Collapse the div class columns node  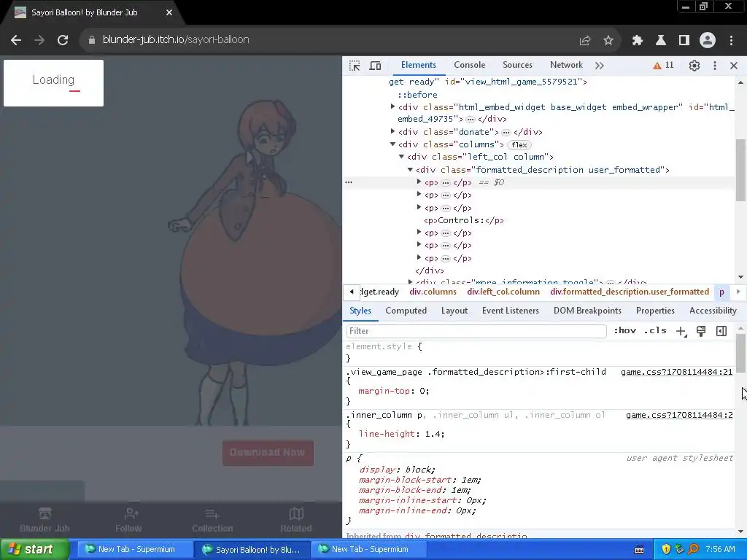coord(392,144)
